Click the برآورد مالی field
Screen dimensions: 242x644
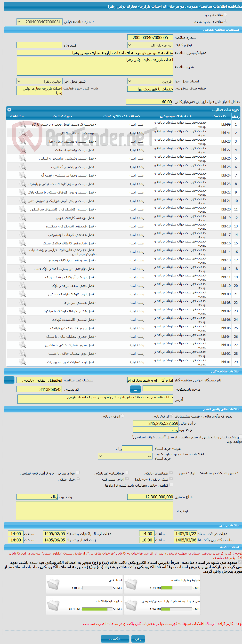click(x=155, y=423)
